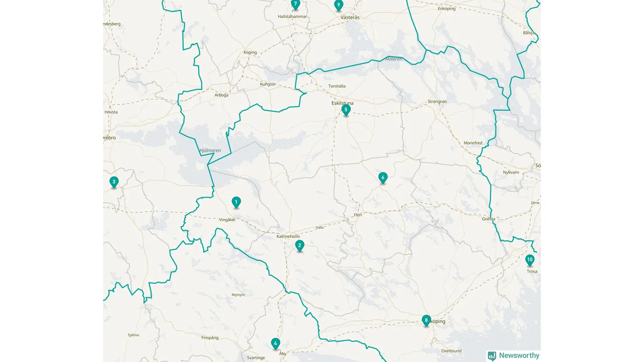Select marker 2 below Katrineholm
The width and height of the screenshot is (644, 362).
(x=300, y=246)
